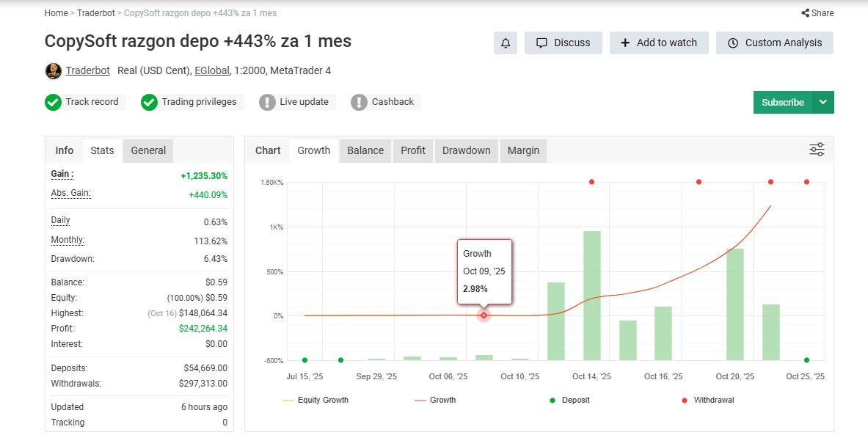Click the highlighted Oct 09 growth data point

pyautogui.click(x=484, y=315)
